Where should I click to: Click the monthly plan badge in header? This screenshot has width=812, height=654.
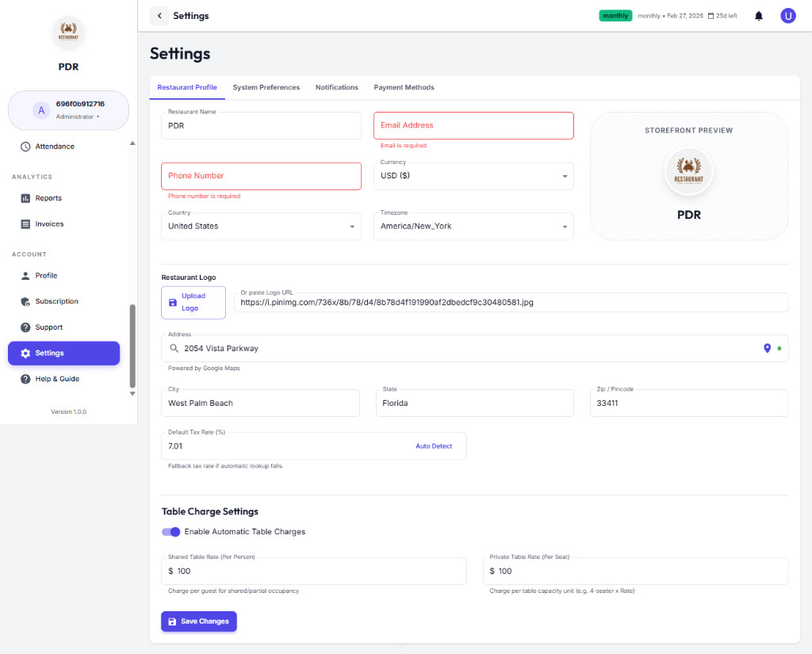tap(615, 15)
